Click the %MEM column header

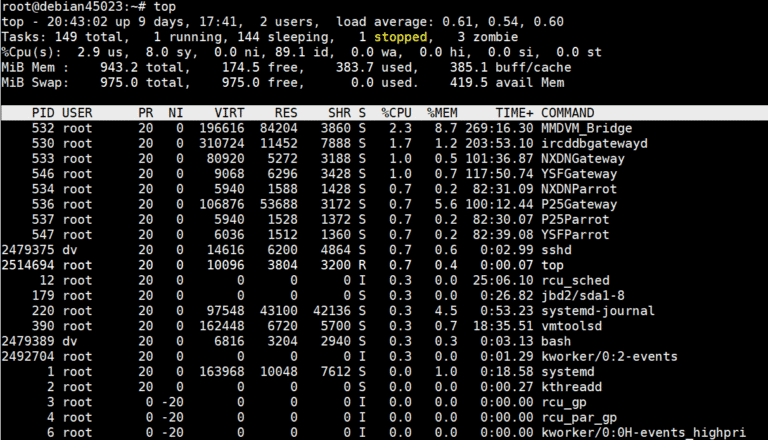pos(443,113)
